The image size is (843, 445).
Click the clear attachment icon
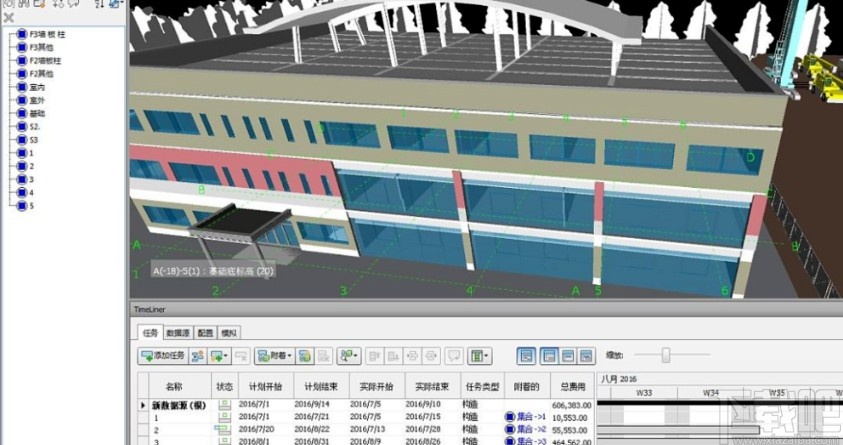tap(324, 356)
